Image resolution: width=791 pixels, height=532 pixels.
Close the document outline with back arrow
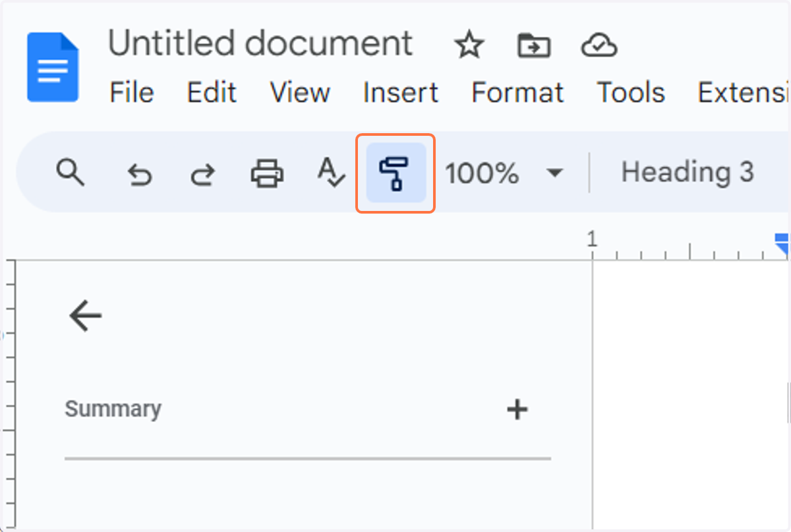[86, 315]
